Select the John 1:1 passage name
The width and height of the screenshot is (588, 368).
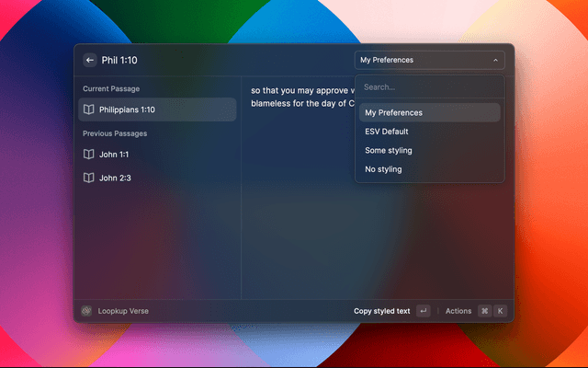coord(115,155)
